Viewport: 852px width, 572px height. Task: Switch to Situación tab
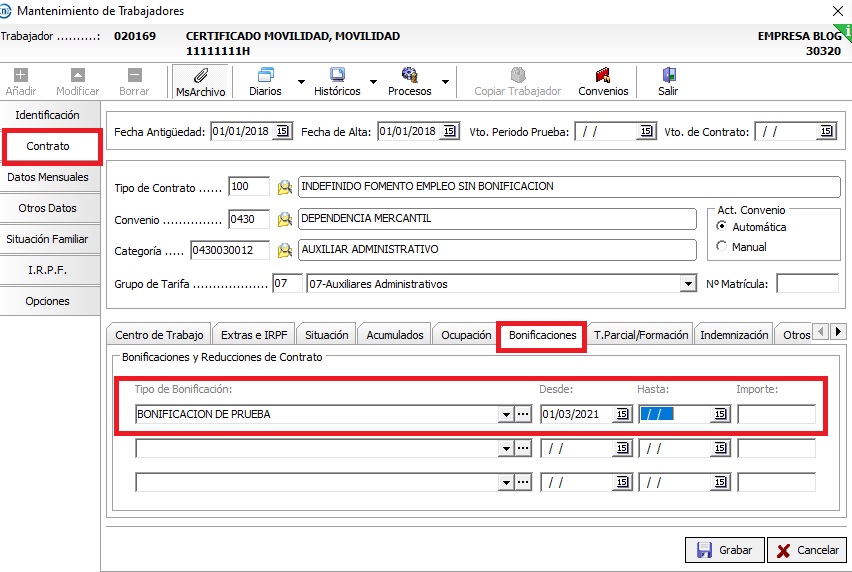[x=327, y=335]
